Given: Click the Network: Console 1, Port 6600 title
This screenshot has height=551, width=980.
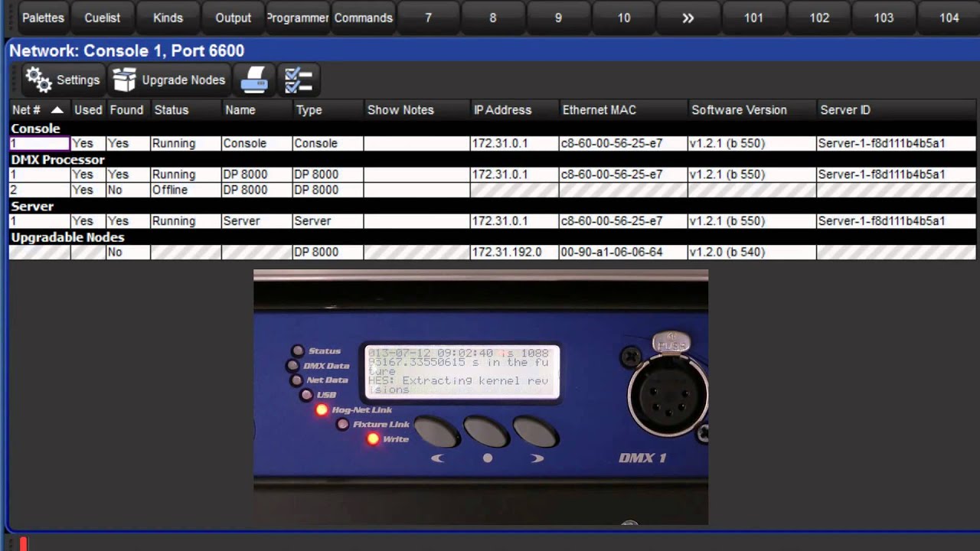Looking at the screenshot, I should tap(127, 51).
